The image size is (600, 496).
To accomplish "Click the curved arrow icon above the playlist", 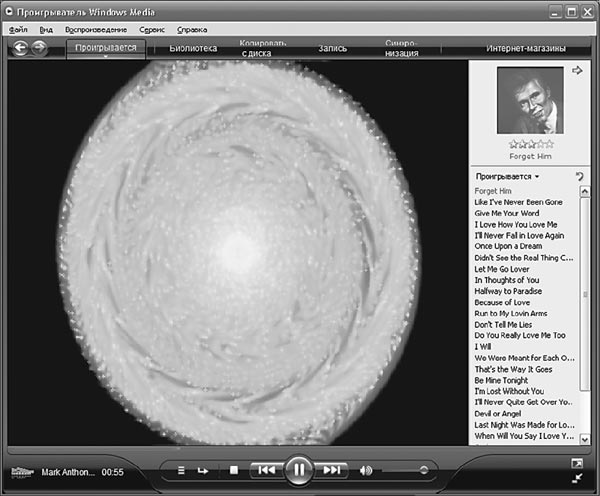I will [580, 176].
